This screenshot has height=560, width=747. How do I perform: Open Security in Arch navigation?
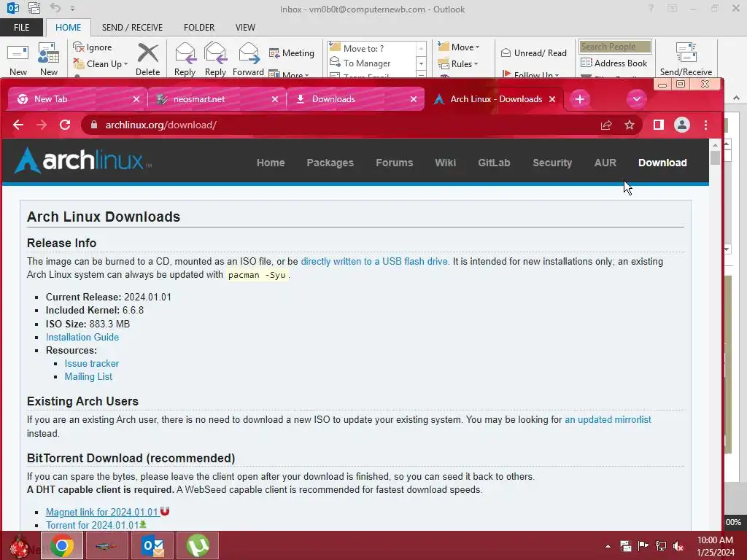(552, 163)
